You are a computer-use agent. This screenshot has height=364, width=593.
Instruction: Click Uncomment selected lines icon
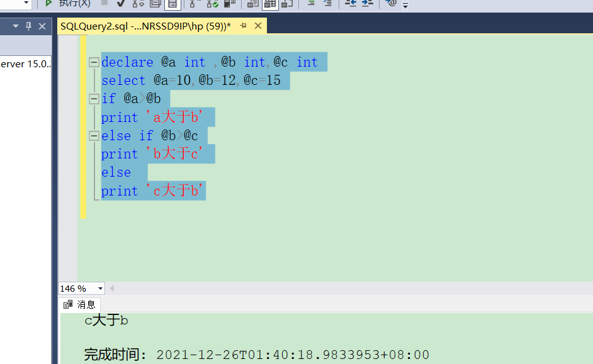tap(327, 3)
